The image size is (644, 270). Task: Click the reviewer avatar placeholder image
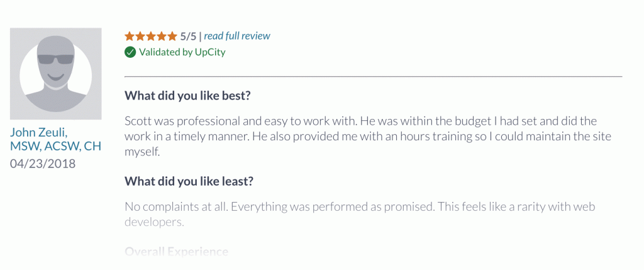point(56,74)
